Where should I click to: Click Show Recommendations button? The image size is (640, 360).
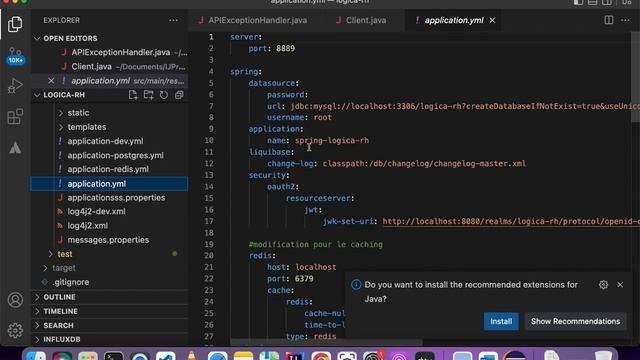point(575,321)
